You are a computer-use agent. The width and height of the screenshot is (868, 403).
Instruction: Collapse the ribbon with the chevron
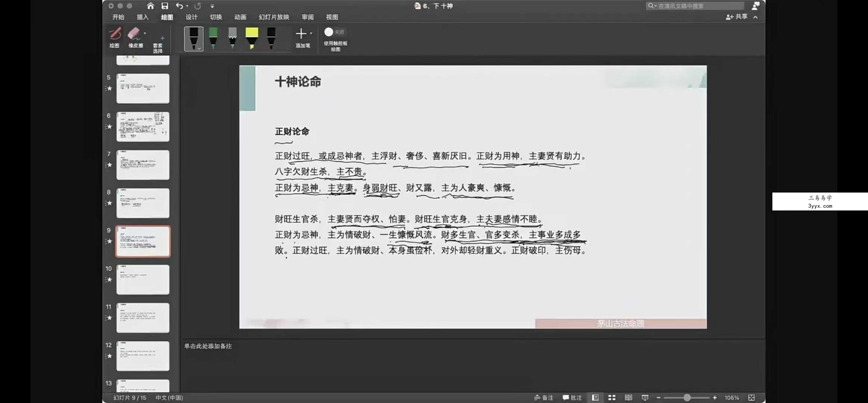pos(756,17)
